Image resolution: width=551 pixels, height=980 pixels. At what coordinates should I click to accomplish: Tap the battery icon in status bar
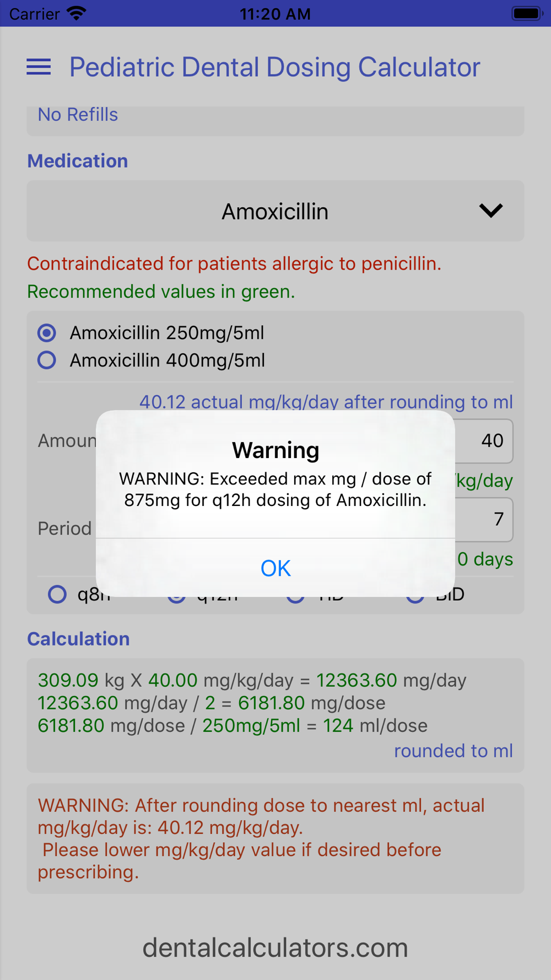pos(527,13)
